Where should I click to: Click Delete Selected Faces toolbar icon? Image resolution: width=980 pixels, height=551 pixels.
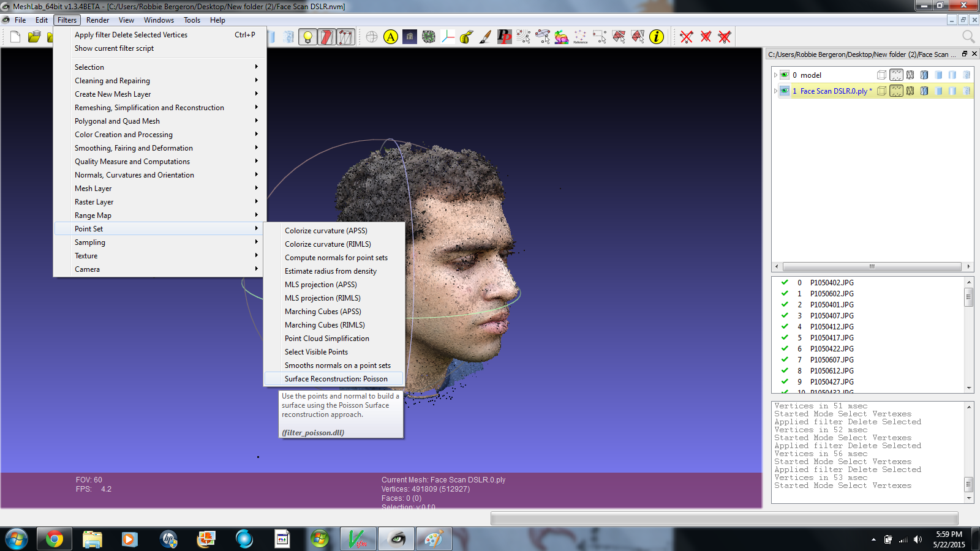(x=706, y=37)
